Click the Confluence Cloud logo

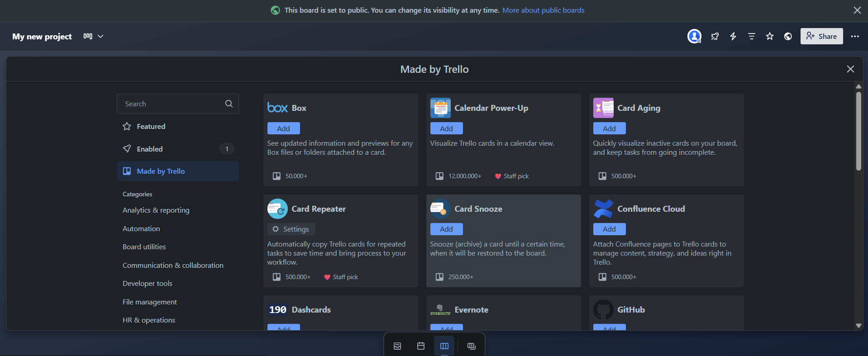(x=603, y=209)
